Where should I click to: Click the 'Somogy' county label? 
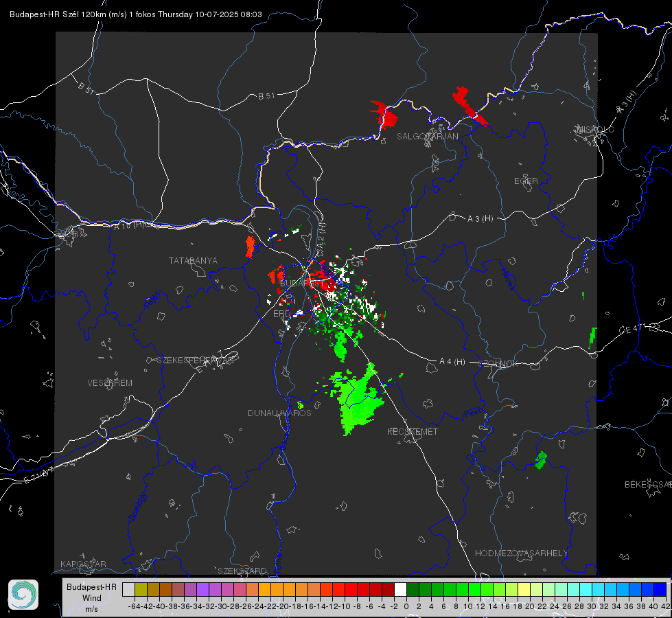138,507
